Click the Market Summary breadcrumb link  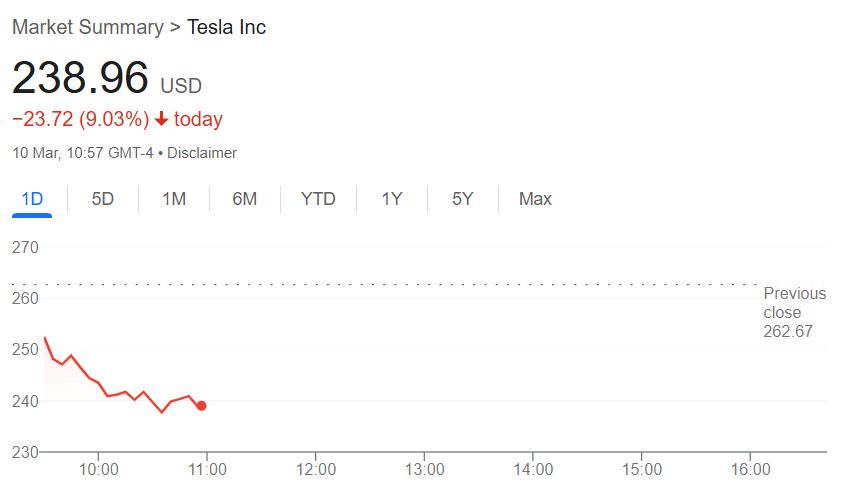(87, 27)
